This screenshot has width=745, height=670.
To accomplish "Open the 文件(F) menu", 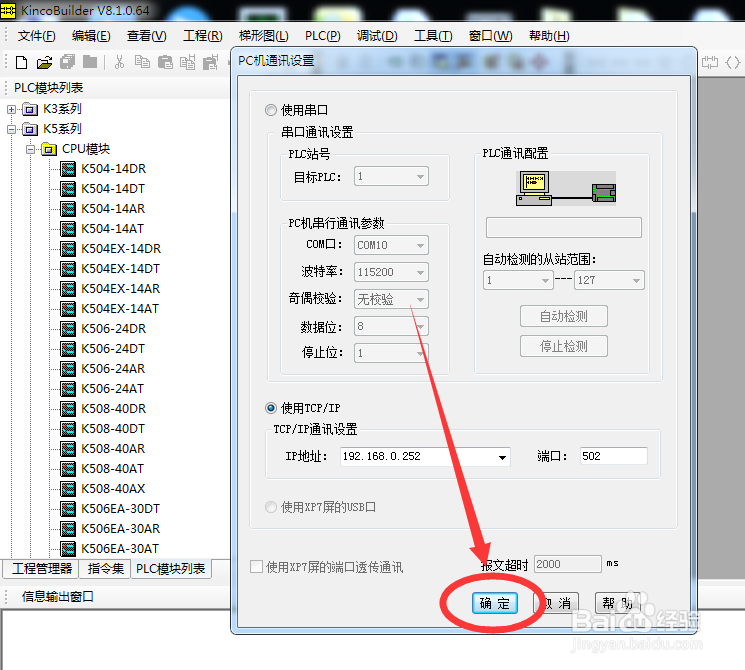I will 37,36.
